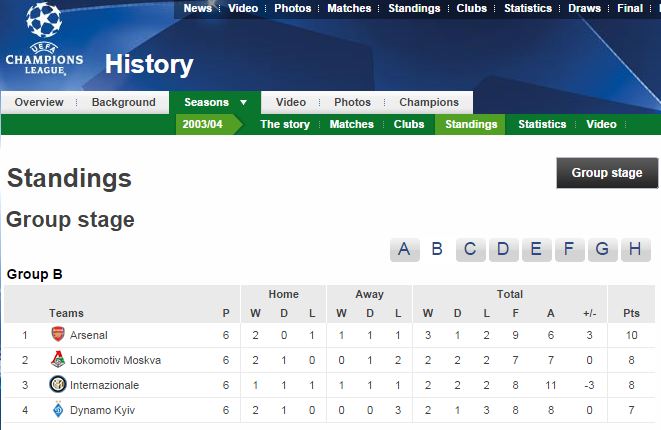Open the season Video sub-tab
The height and width of the screenshot is (430, 661).
click(601, 124)
